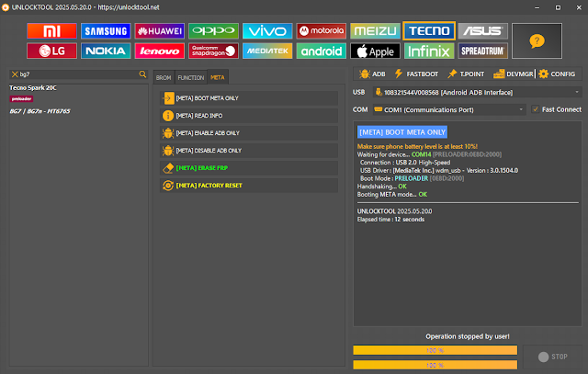Screen dimensions: 588x374
Task: Click the Booting META mode... OK line
Action: pyautogui.click(x=392, y=194)
